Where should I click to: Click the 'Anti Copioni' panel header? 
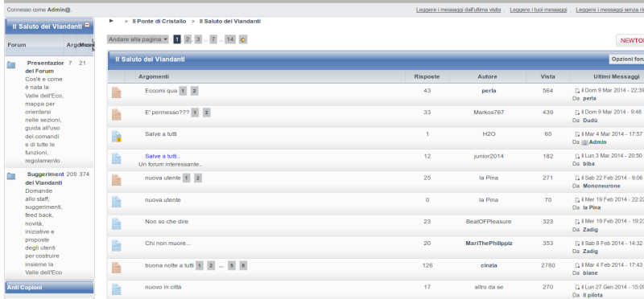49,288
